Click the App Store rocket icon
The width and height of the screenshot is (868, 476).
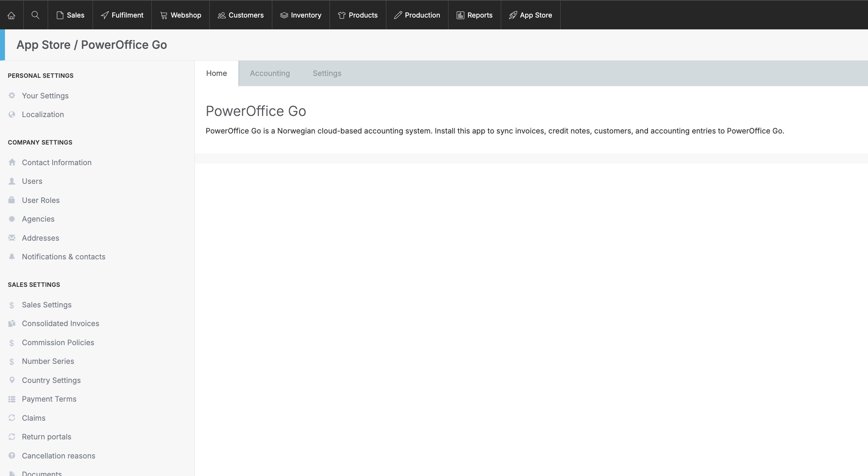pos(513,15)
